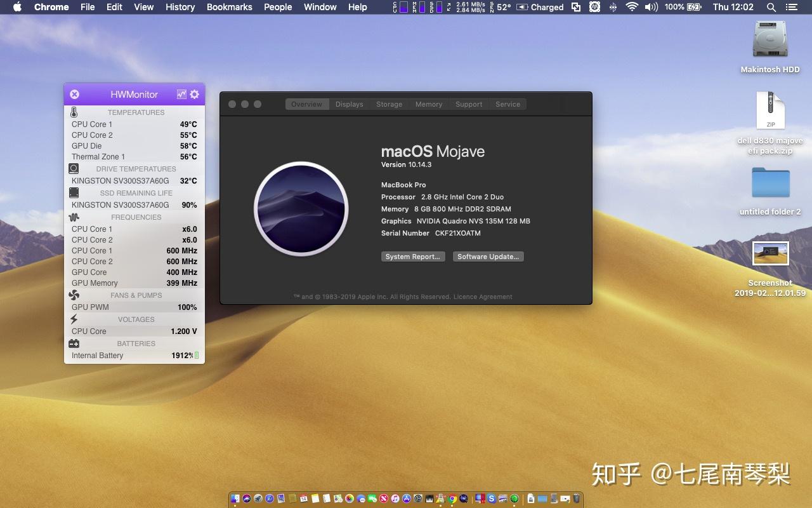Click the CPU Core 1 49°C row
The width and height of the screenshot is (812, 508).
(134, 124)
